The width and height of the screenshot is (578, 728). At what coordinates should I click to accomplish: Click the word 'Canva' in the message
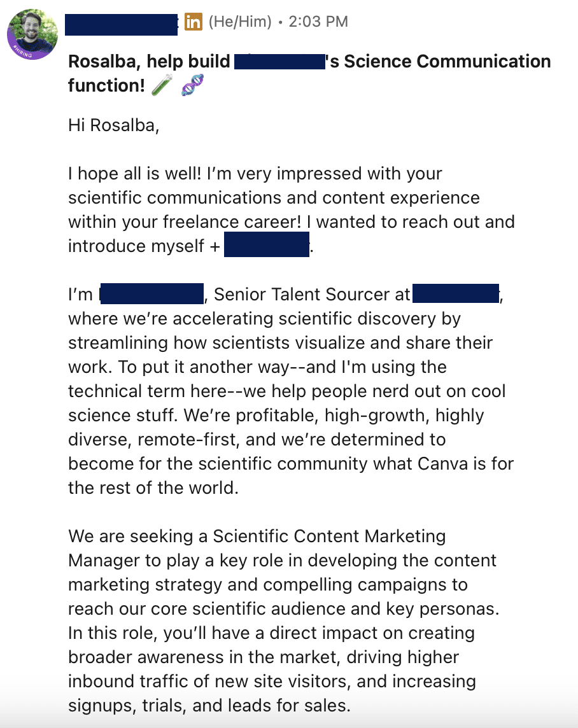443,464
